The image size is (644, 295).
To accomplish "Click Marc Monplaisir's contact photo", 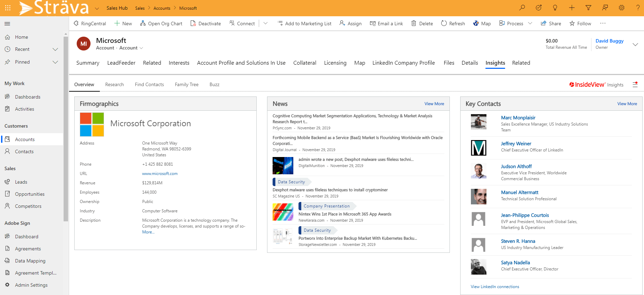I will pos(479,122).
